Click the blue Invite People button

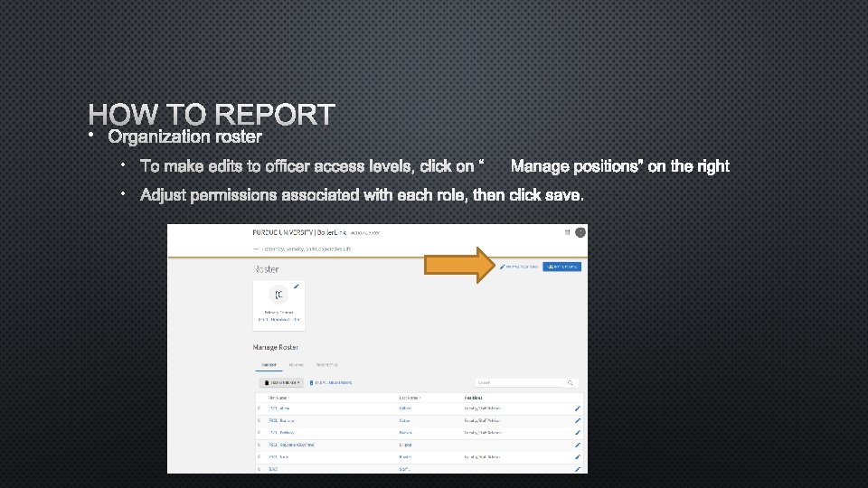(x=561, y=267)
